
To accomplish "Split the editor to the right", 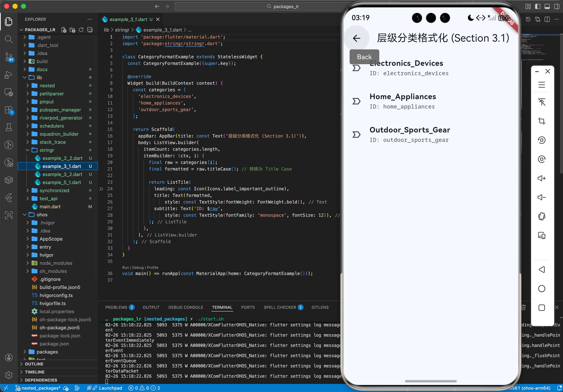I will 547,19.
